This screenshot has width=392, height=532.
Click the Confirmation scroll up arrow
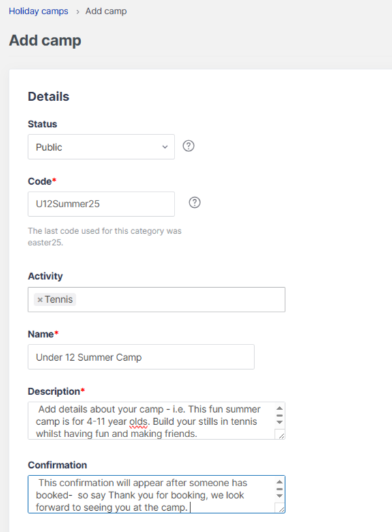(280, 482)
